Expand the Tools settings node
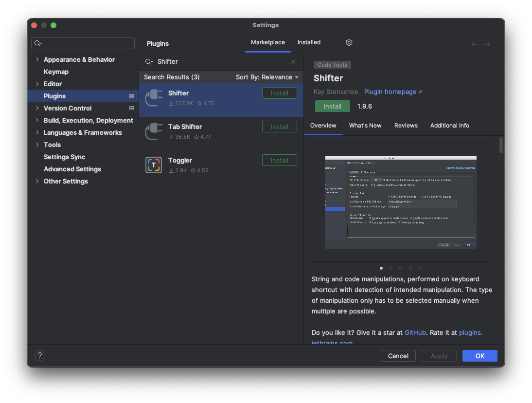 pos(37,145)
